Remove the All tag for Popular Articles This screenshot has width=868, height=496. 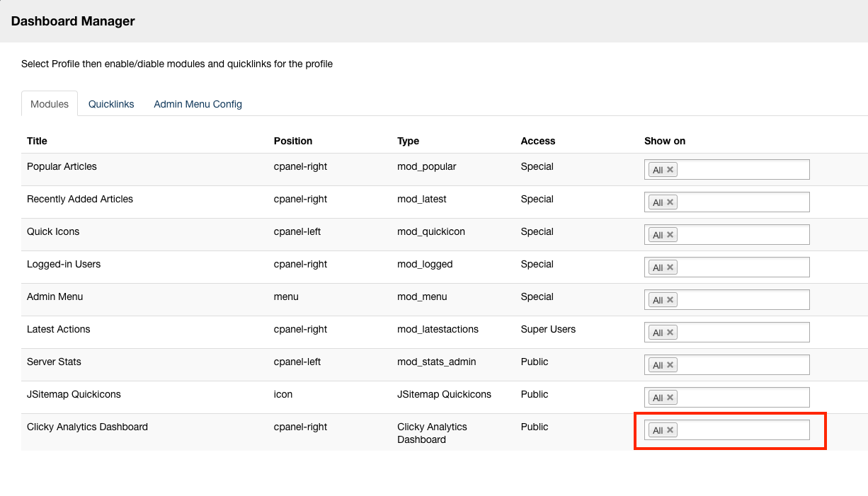pos(670,170)
